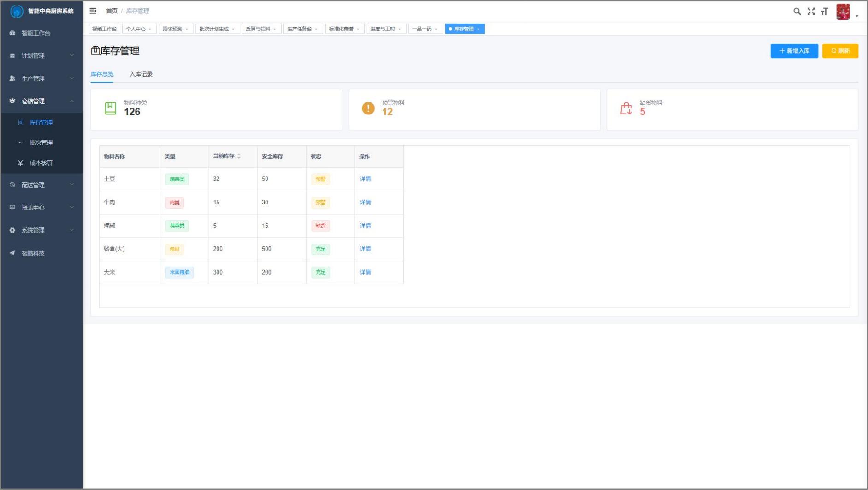The height and width of the screenshot is (490, 868).
Task: Open the font size adjustment icon
Action: pos(824,12)
